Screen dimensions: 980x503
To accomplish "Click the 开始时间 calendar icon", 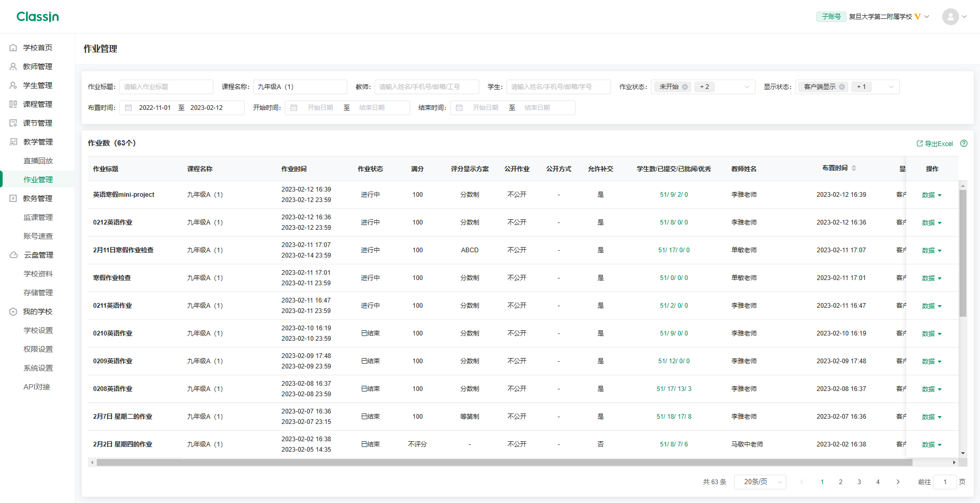I will (x=294, y=108).
